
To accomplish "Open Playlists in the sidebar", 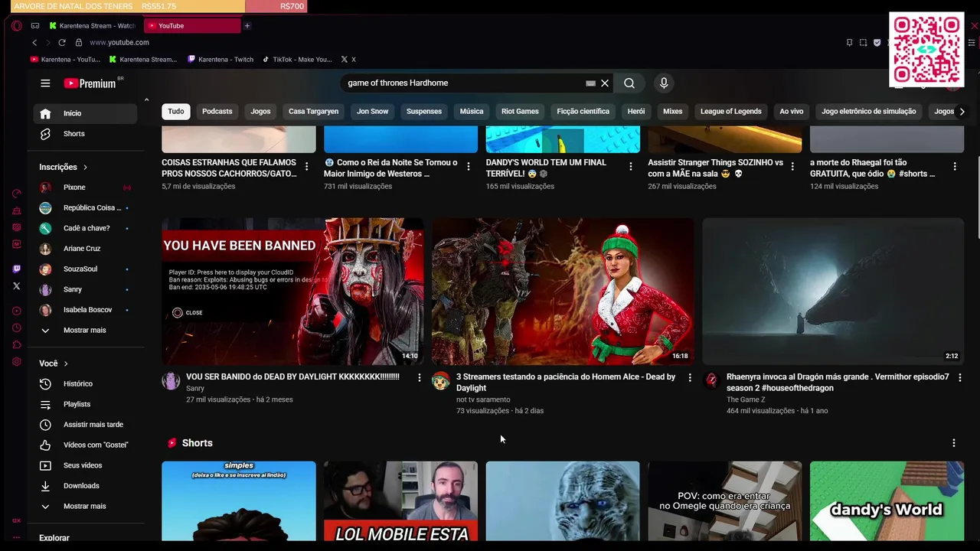I will 86,404.
